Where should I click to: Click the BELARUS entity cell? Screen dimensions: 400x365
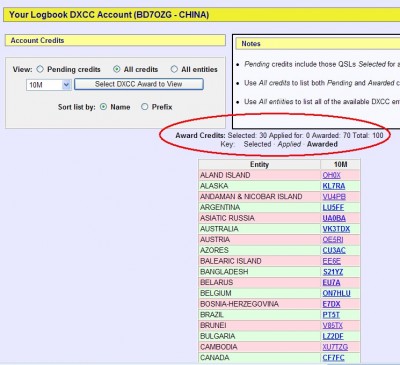(x=259, y=283)
